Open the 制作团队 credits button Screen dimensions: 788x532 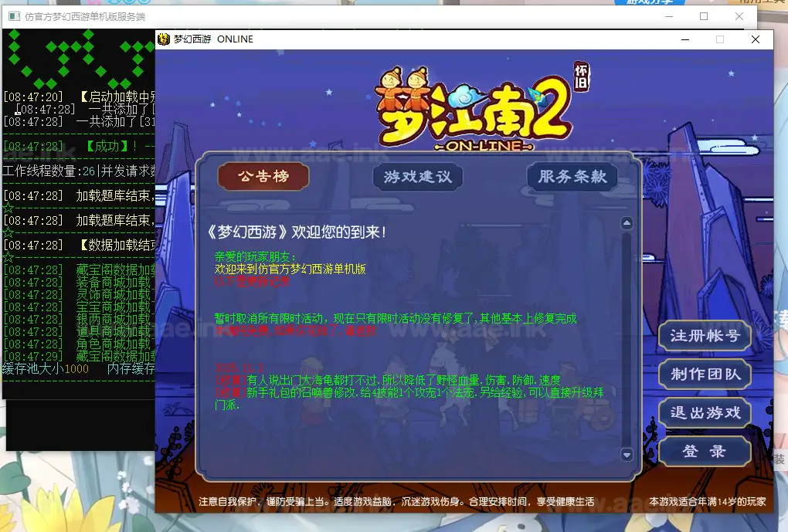[x=705, y=374]
